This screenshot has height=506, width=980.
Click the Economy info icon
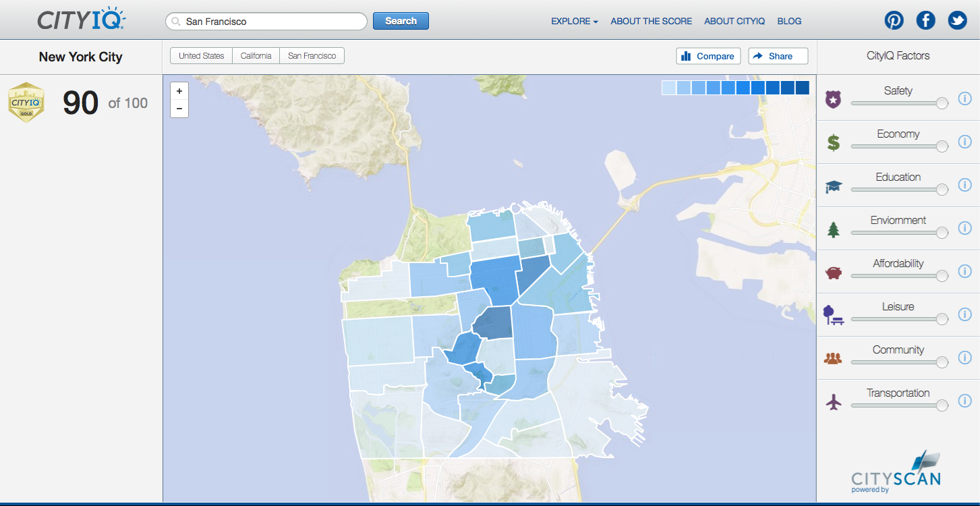[x=964, y=142]
